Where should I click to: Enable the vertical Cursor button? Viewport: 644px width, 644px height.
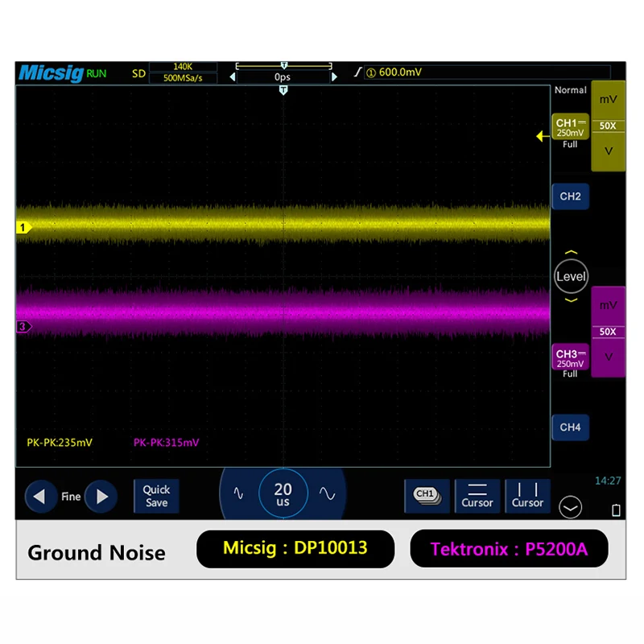click(528, 496)
